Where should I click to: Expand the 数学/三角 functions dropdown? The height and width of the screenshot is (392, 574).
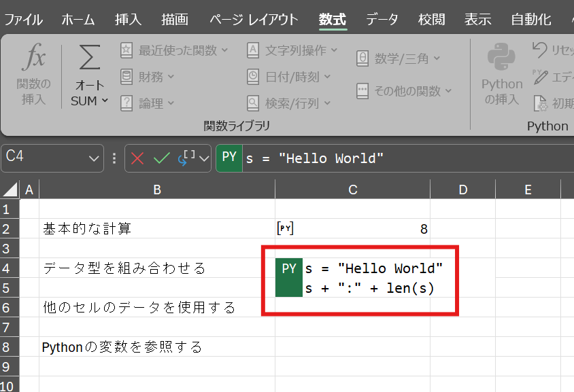[x=399, y=59]
